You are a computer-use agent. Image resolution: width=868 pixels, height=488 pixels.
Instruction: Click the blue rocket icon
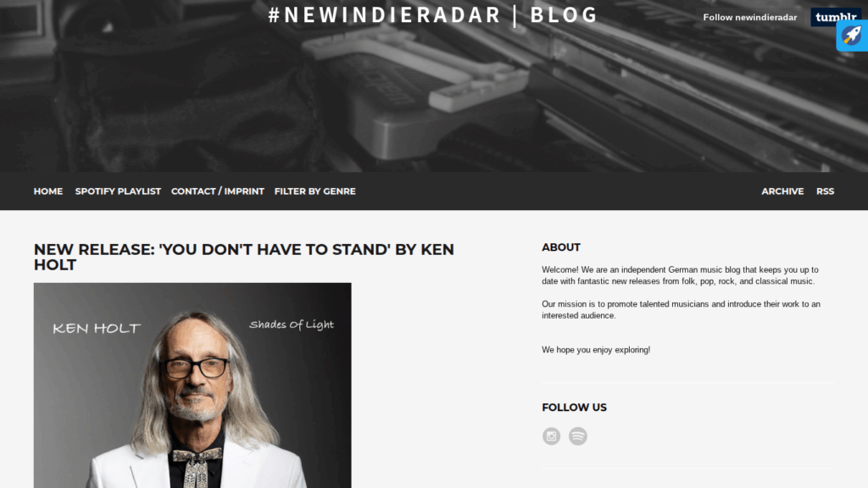852,36
